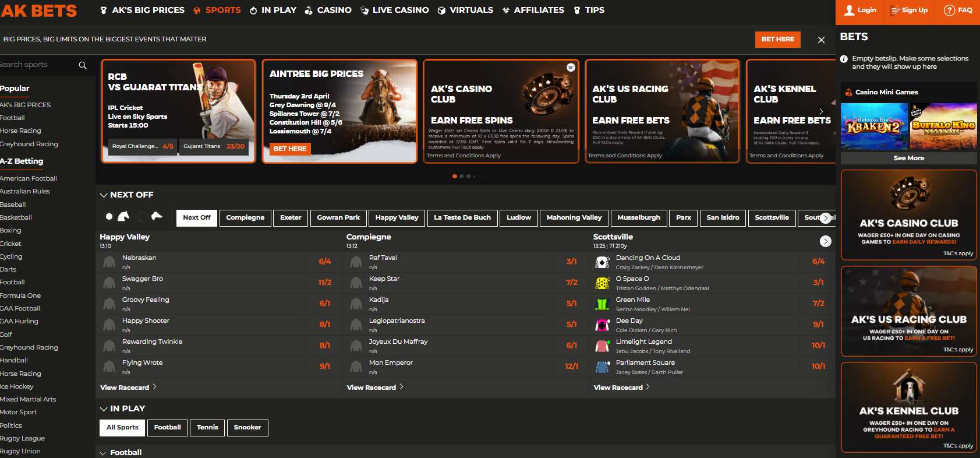Open Mixed Martial Arts in A-Z list

click(28, 400)
